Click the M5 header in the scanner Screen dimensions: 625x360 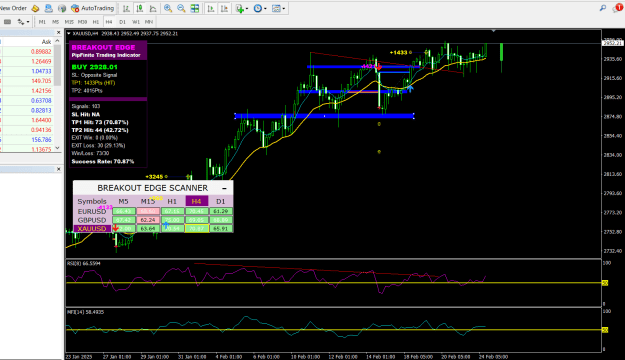tap(124, 201)
